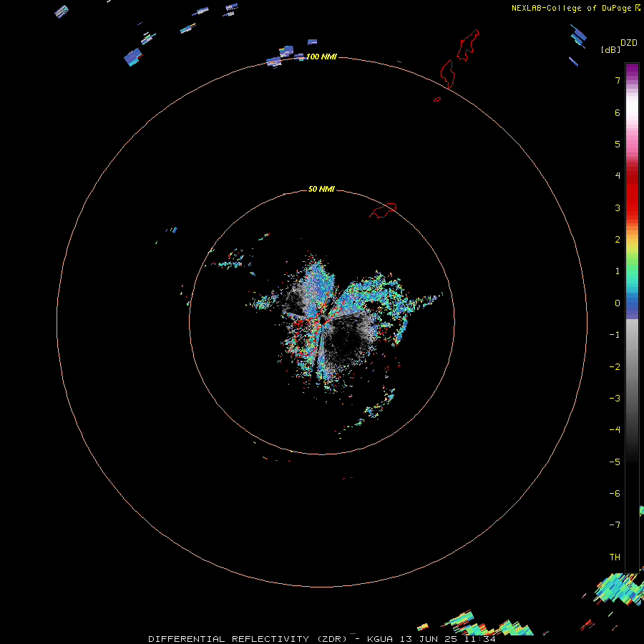Select the -3 value on the color scale
The width and height of the screenshot is (644, 644).
coord(615,399)
